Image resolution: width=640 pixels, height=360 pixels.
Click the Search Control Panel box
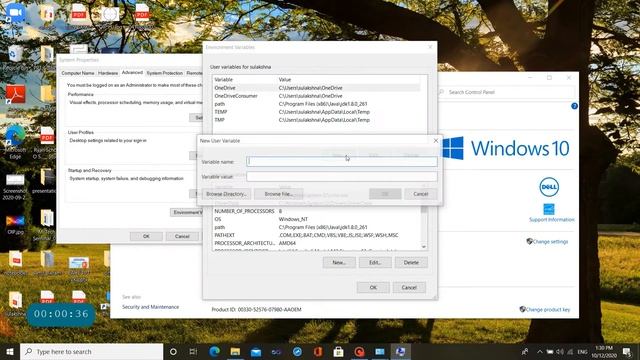tap(506, 92)
